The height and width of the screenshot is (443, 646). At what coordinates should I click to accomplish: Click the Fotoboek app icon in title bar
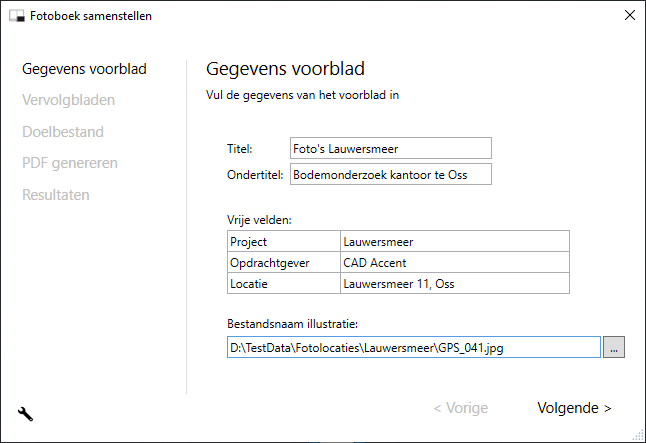point(16,16)
